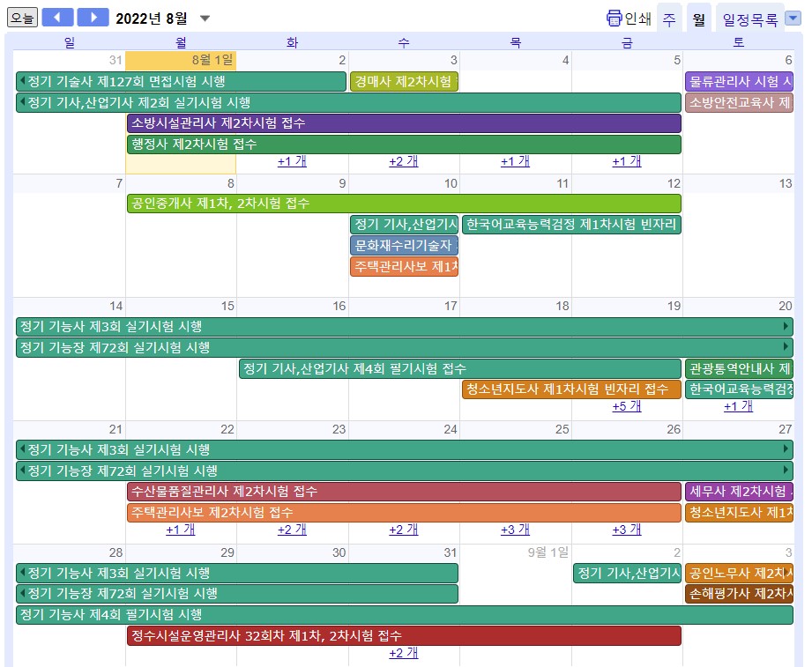812x667 pixels.
Task: Switch to the 주 view tab
Action: coord(669,19)
